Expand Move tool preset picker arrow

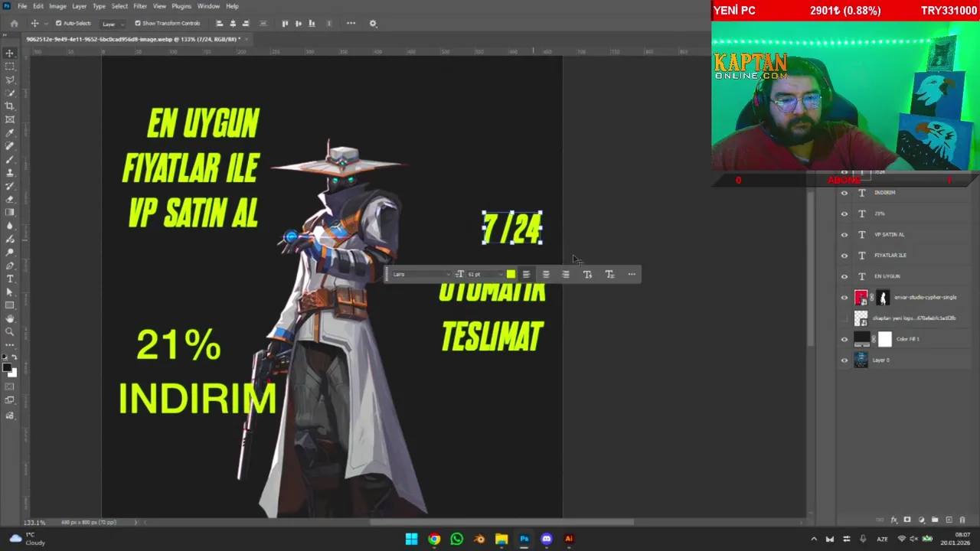click(x=45, y=24)
